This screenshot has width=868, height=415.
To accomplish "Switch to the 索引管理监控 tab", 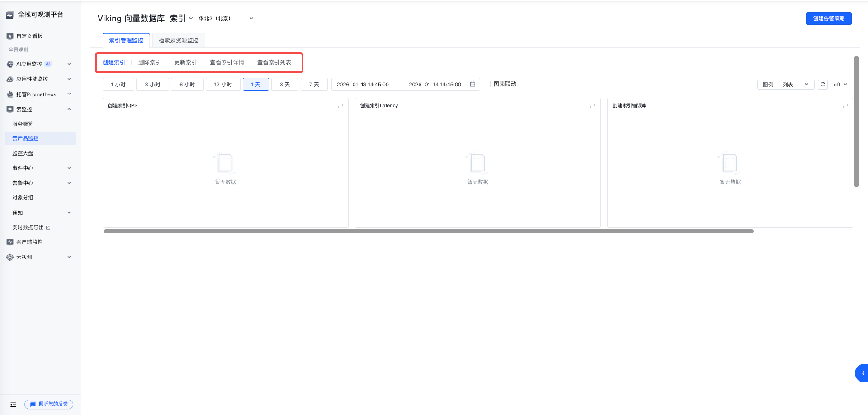I will tap(126, 41).
